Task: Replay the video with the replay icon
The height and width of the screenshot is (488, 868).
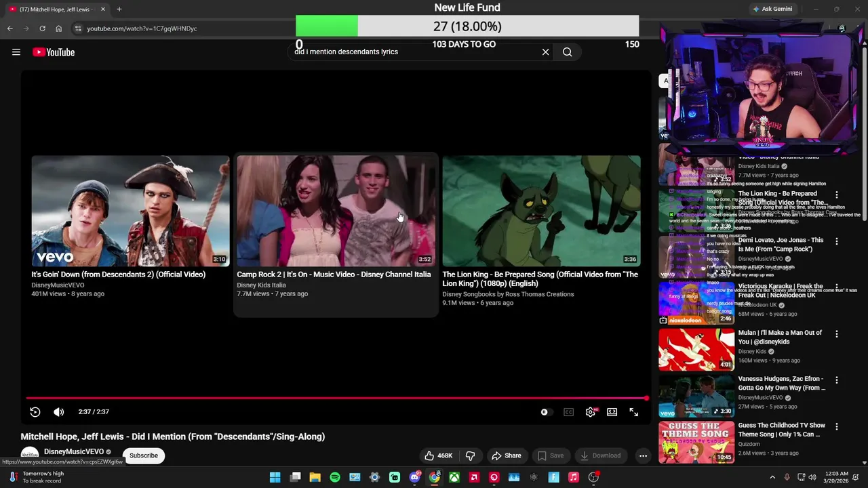Action: [35, 411]
